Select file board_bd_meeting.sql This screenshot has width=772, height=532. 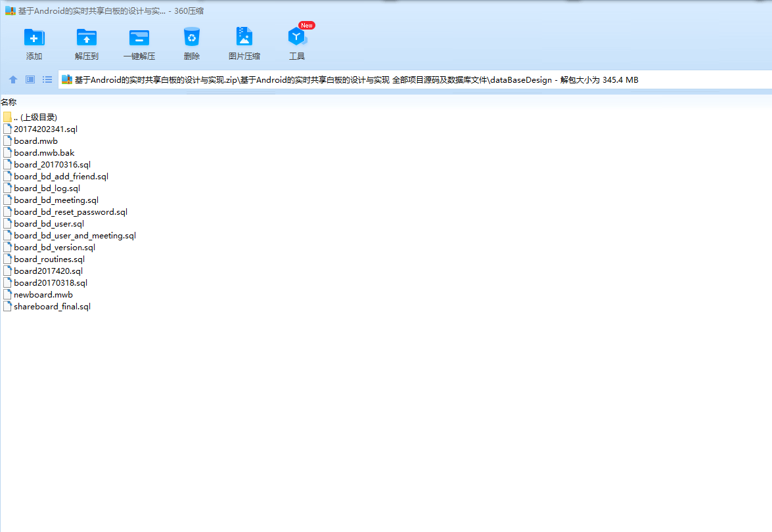click(56, 200)
